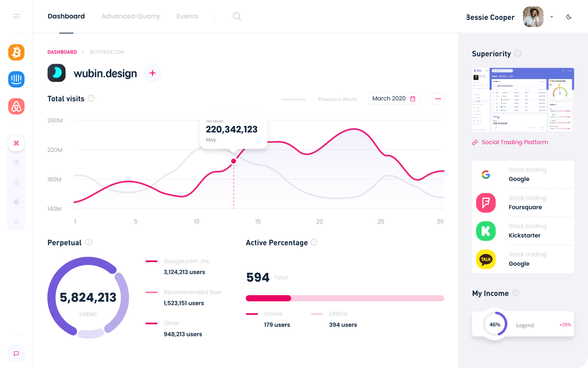
Task: Click the Online legend label
Action: tap(273, 314)
